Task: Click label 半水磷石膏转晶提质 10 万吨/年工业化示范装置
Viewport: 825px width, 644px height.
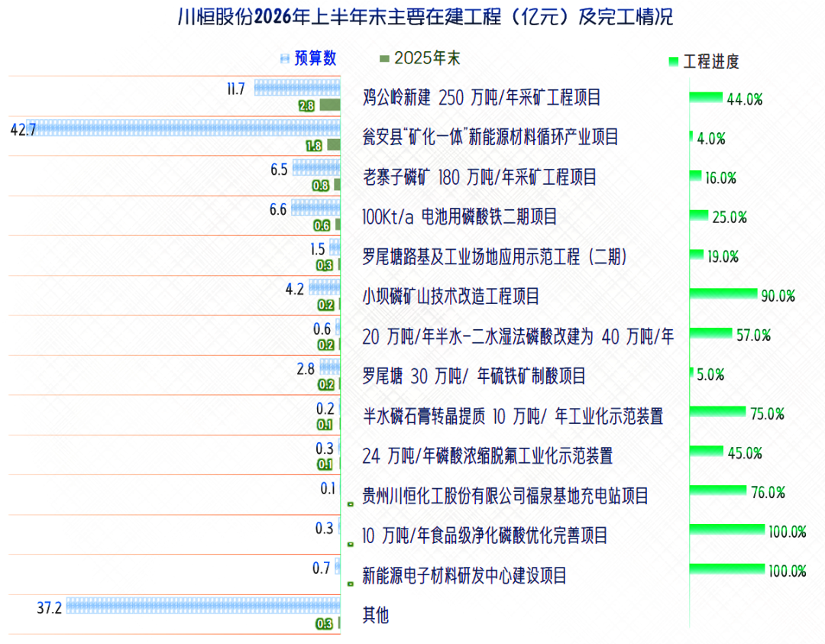Action: click(x=513, y=416)
